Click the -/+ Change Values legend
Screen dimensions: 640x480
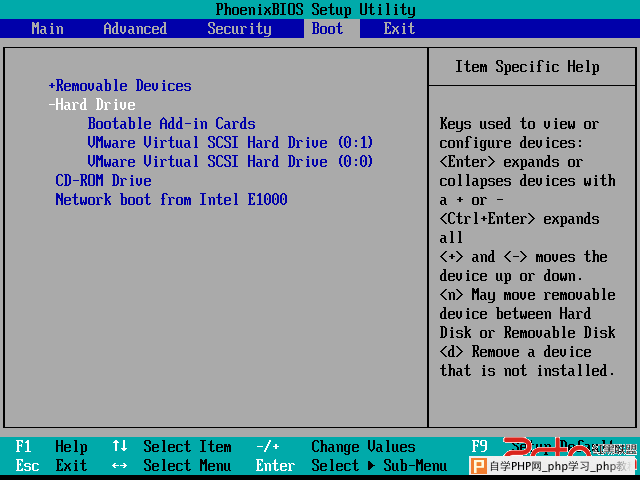336,447
